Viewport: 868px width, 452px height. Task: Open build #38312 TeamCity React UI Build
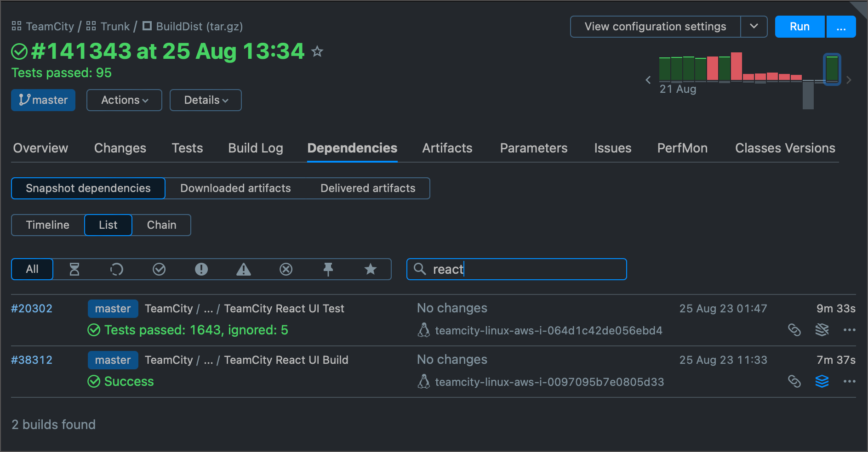286,360
